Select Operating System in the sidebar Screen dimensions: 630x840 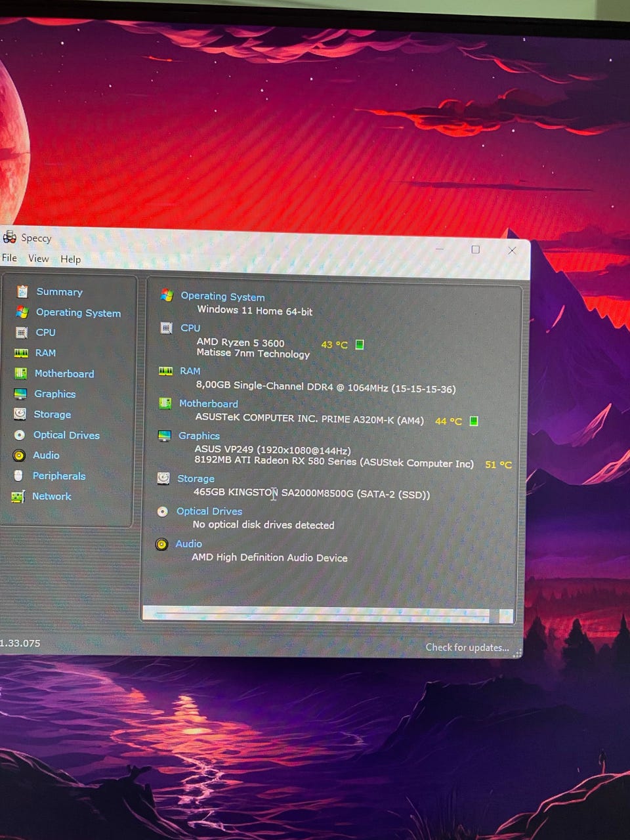tap(78, 312)
